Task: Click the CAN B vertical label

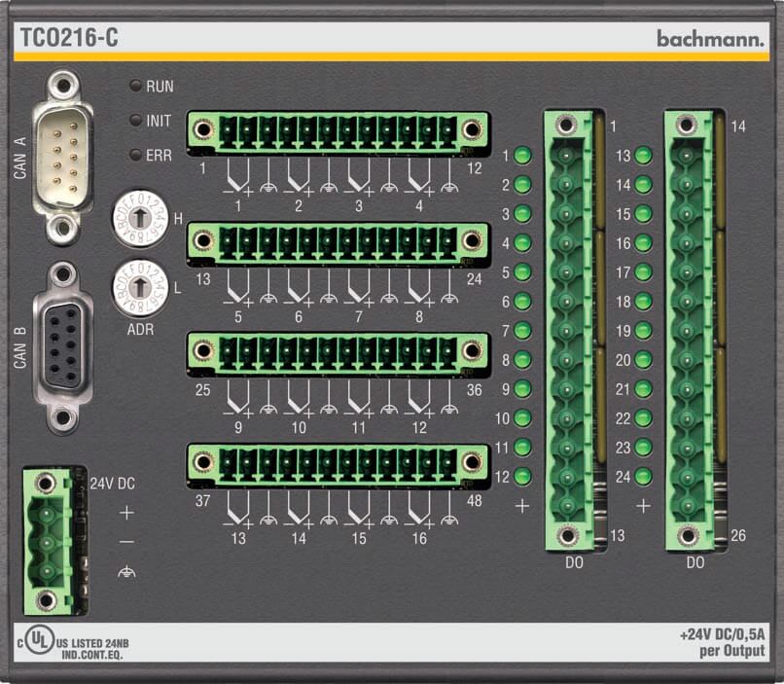Action: (x=20, y=348)
